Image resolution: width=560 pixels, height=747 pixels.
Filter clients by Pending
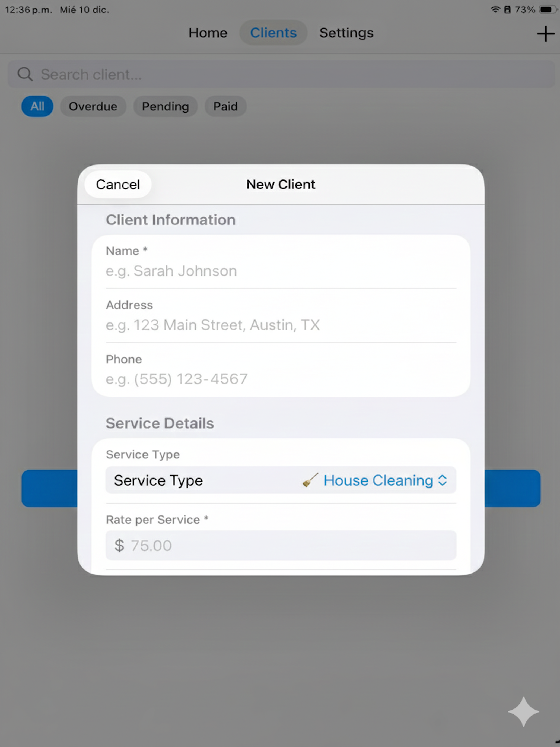tap(165, 106)
